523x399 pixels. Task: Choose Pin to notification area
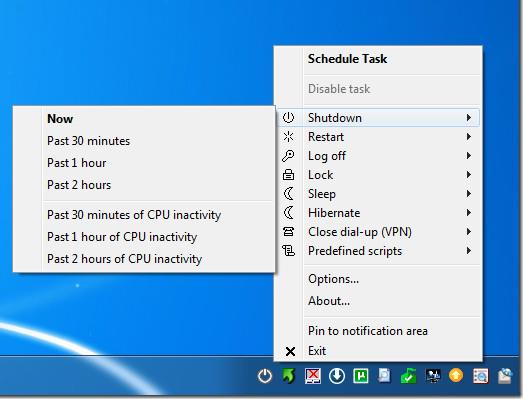click(368, 331)
